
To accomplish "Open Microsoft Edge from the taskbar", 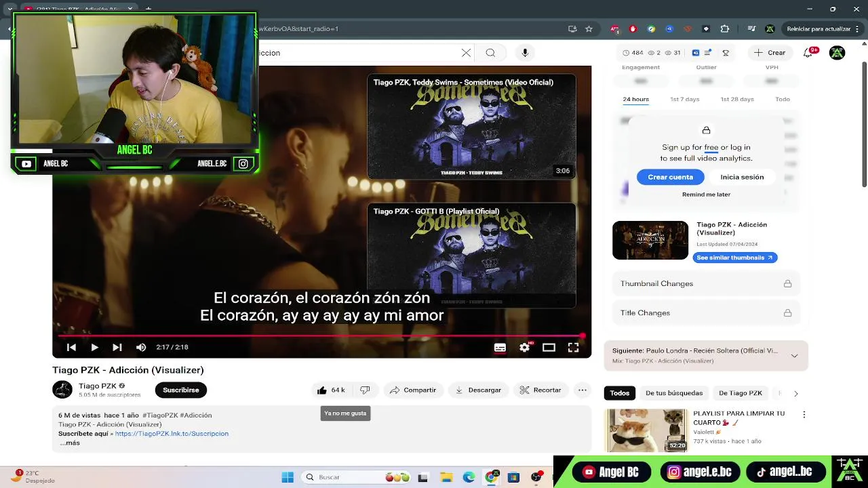I will tap(469, 477).
